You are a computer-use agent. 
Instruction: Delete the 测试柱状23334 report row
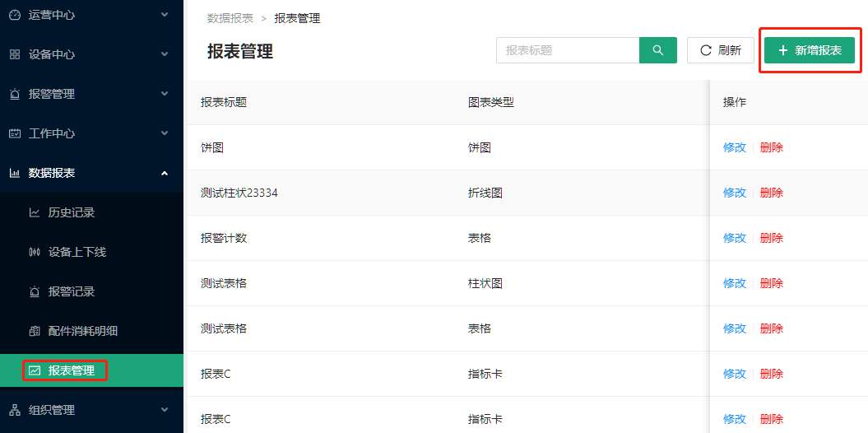click(772, 193)
